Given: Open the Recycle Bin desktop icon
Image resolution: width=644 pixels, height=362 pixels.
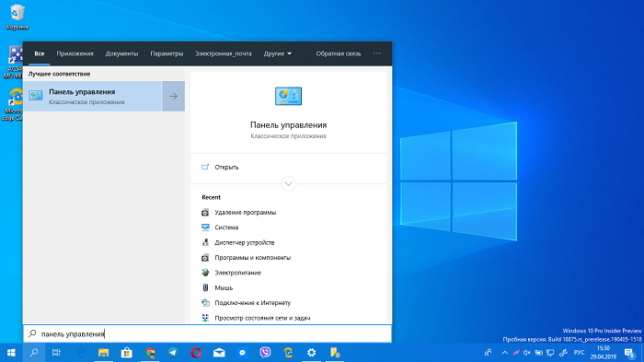Looking at the screenshot, I should pos(17,17).
